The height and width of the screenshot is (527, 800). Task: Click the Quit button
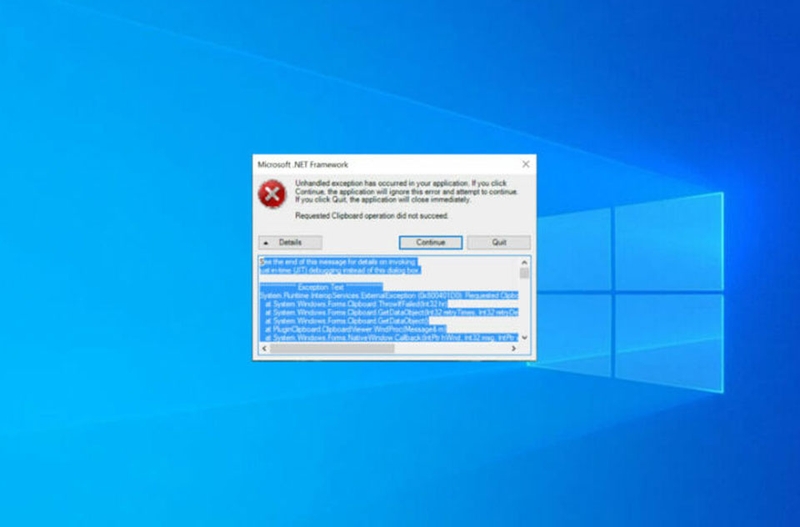[x=499, y=242]
